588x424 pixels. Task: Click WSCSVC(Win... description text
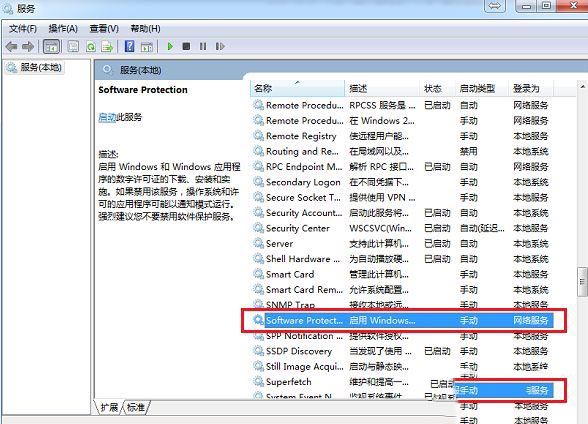(380, 228)
